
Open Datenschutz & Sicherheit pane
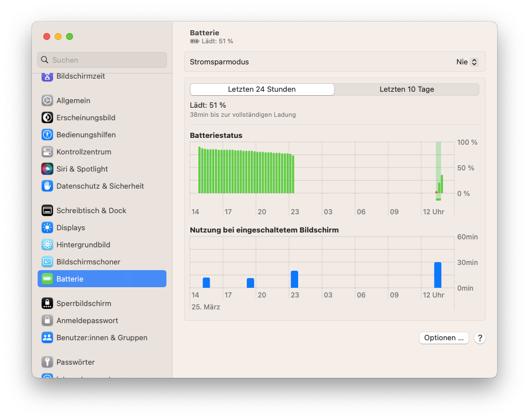tap(102, 186)
